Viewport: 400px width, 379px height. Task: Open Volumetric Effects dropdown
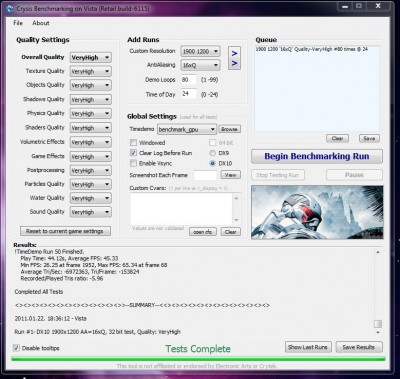[91, 142]
